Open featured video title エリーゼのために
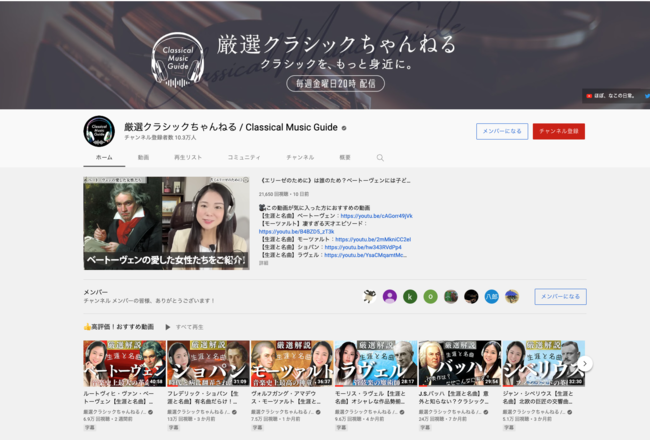This screenshot has width=650, height=440. click(335, 181)
